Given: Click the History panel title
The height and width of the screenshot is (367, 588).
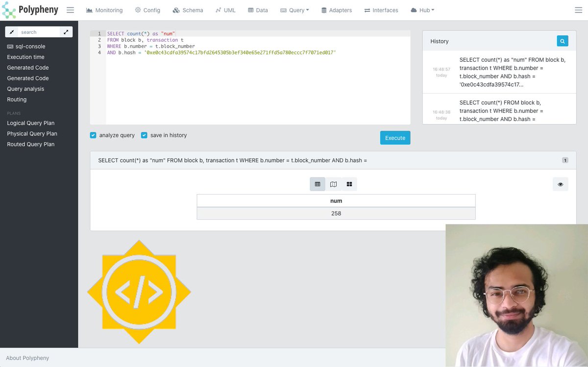Looking at the screenshot, I should (x=440, y=42).
